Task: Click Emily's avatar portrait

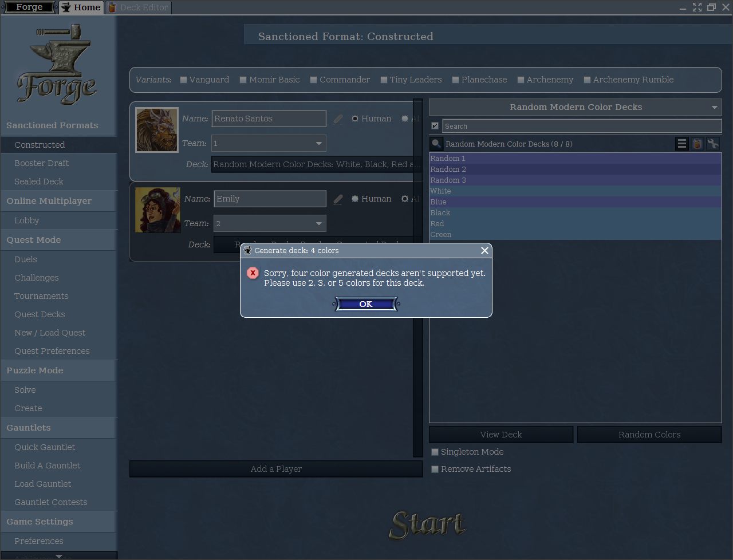Action: (158, 210)
